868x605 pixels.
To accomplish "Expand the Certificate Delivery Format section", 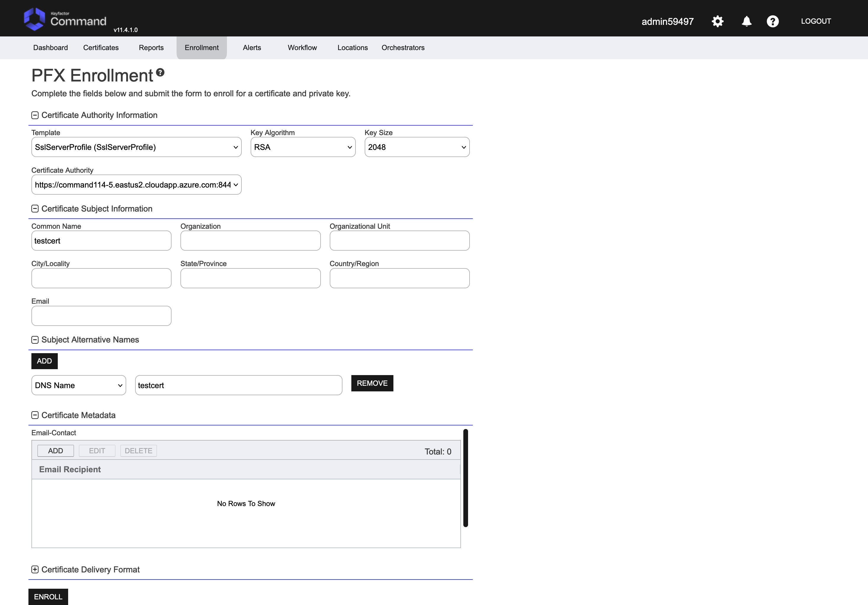I will point(35,569).
